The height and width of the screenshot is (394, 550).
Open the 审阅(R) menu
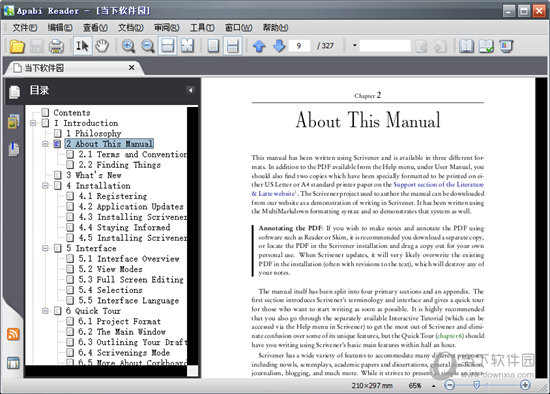pos(167,27)
